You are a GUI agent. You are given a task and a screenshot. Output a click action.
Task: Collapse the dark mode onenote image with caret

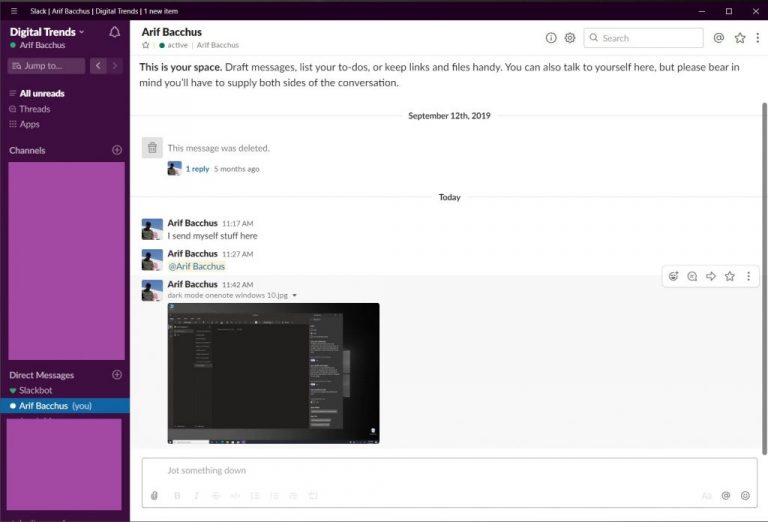(x=294, y=295)
